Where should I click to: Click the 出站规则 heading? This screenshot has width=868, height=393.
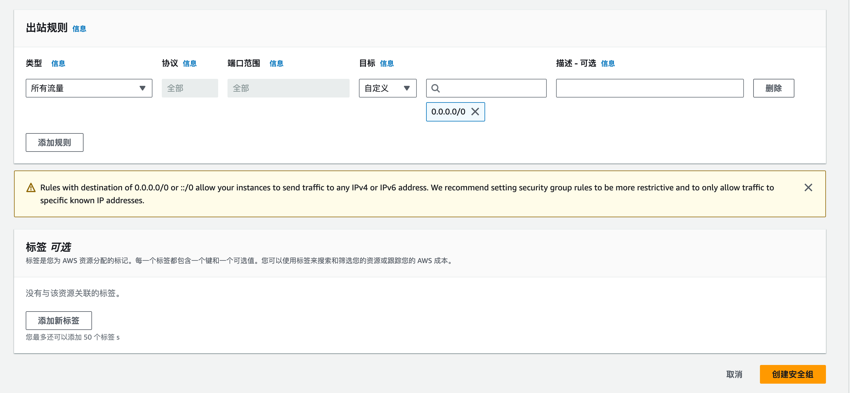tap(47, 28)
